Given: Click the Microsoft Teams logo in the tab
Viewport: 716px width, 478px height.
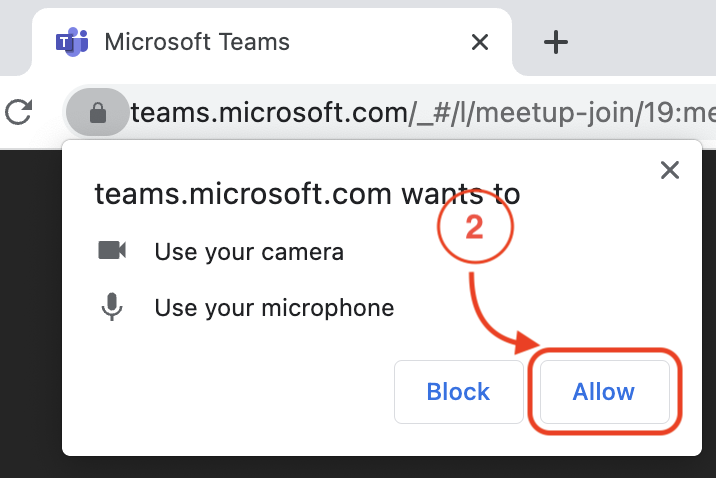Looking at the screenshot, I should pyautogui.click(x=71, y=42).
